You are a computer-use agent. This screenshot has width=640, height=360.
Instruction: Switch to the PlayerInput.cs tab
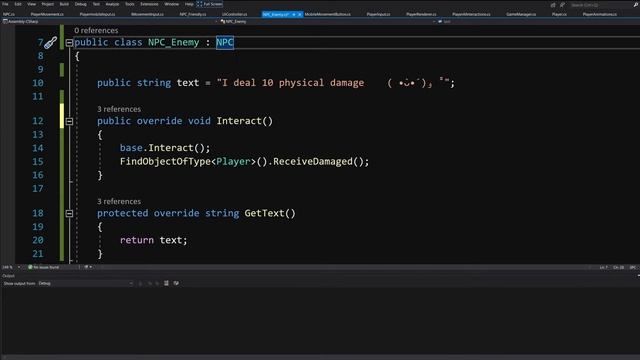tap(378, 14)
